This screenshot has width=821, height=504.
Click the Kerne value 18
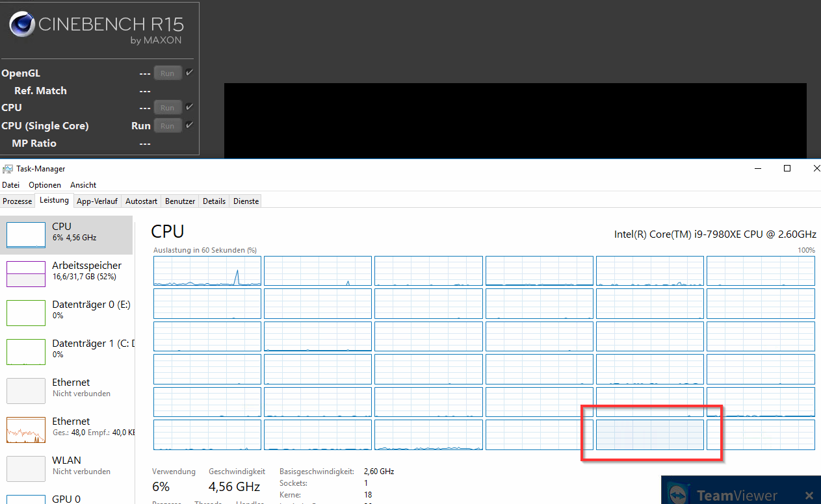pos(368,495)
